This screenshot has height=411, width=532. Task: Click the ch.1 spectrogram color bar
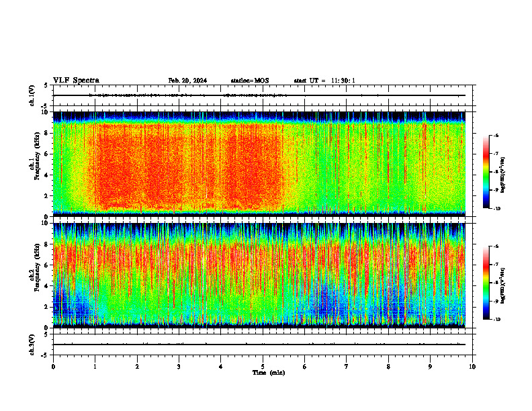tap(486, 172)
